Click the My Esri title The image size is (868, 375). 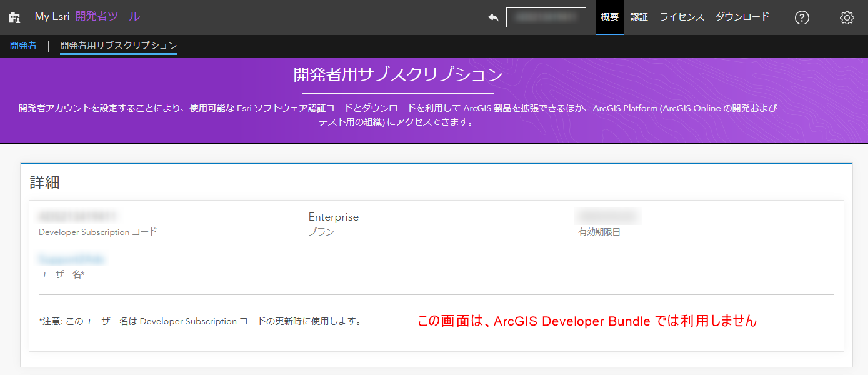click(52, 17)
